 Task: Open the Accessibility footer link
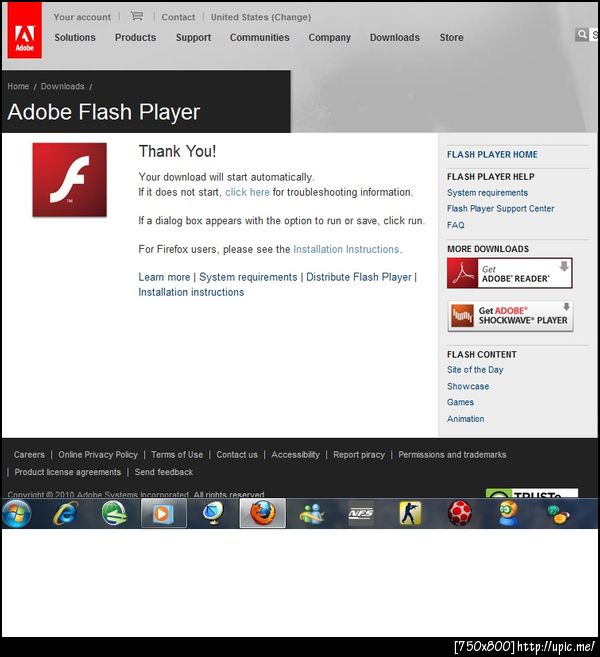pos(295,455)
